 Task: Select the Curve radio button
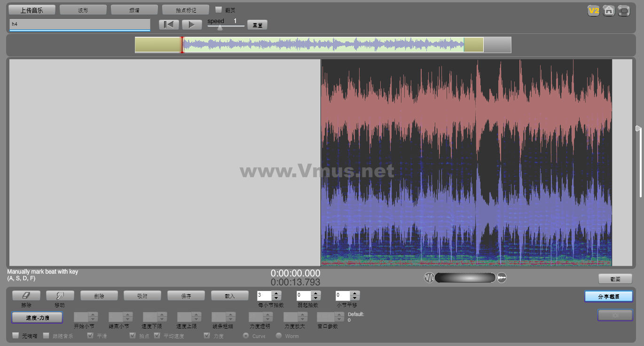(x=246, y=336)
